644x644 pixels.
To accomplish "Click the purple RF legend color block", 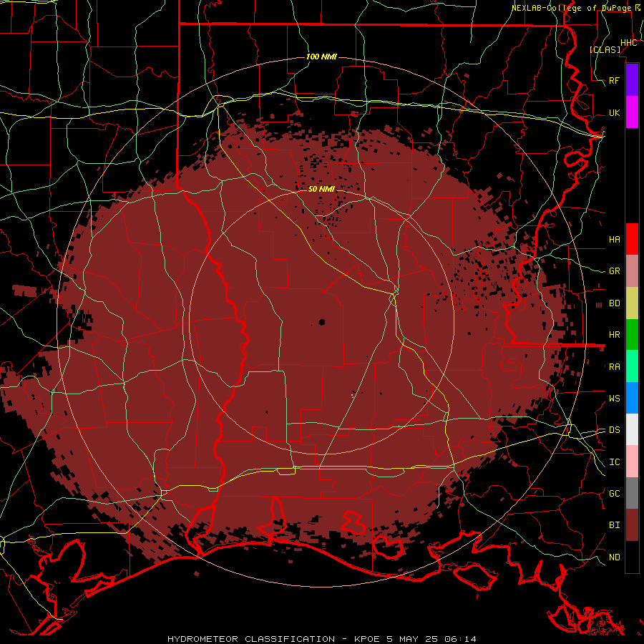I will point(632,80).
